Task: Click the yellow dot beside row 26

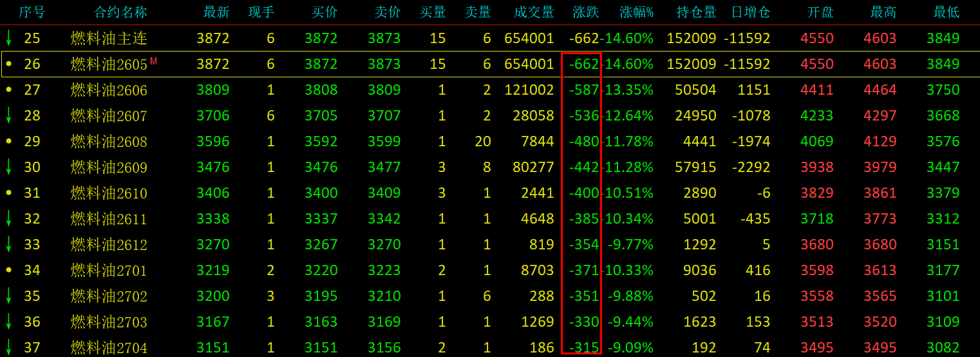Action: tap(8, 64)
